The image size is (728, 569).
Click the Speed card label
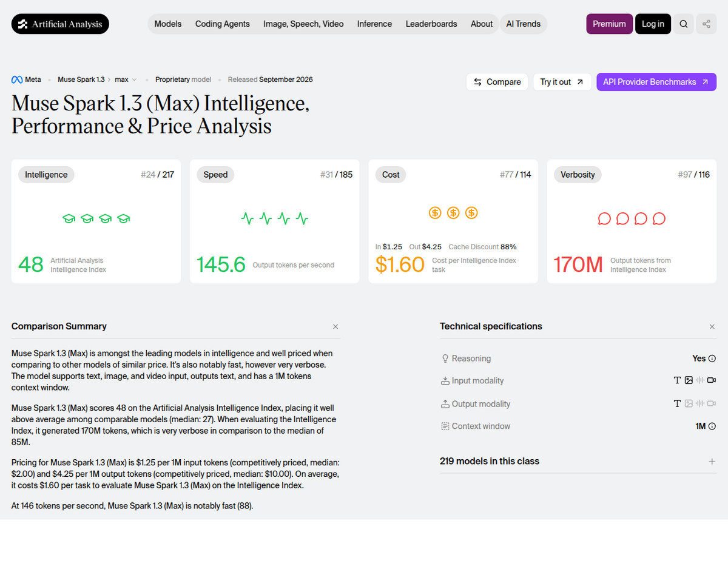coord(215,175)
